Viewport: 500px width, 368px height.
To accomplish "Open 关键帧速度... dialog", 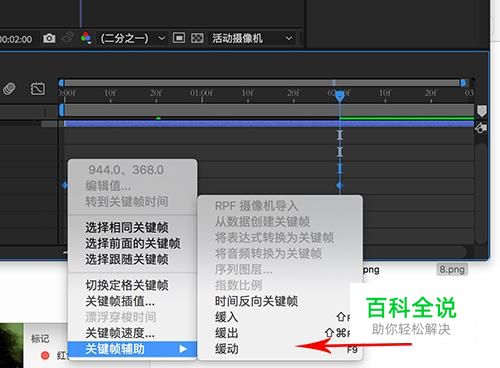I will coord(120,333).
